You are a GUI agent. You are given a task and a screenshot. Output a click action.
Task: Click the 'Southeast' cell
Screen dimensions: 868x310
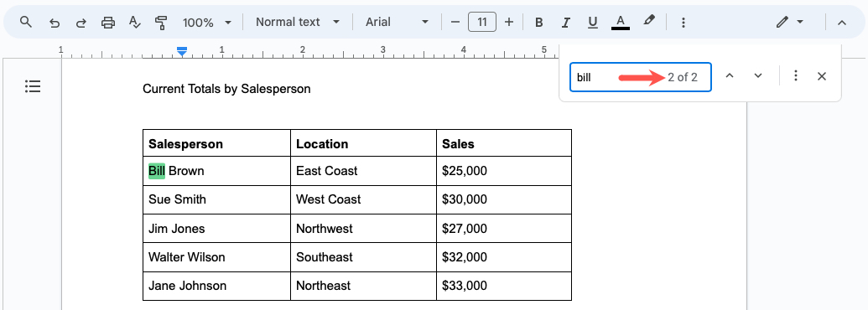coord(364,257)
